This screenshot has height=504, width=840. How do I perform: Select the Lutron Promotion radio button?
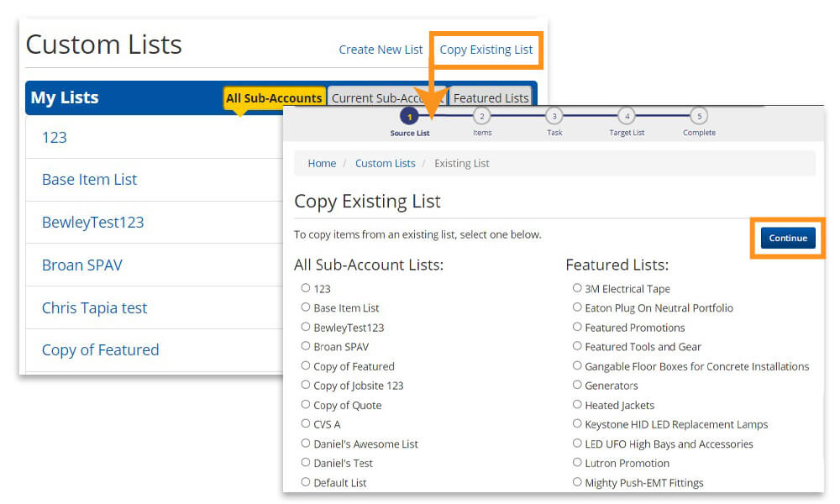[x=577, y=463]
